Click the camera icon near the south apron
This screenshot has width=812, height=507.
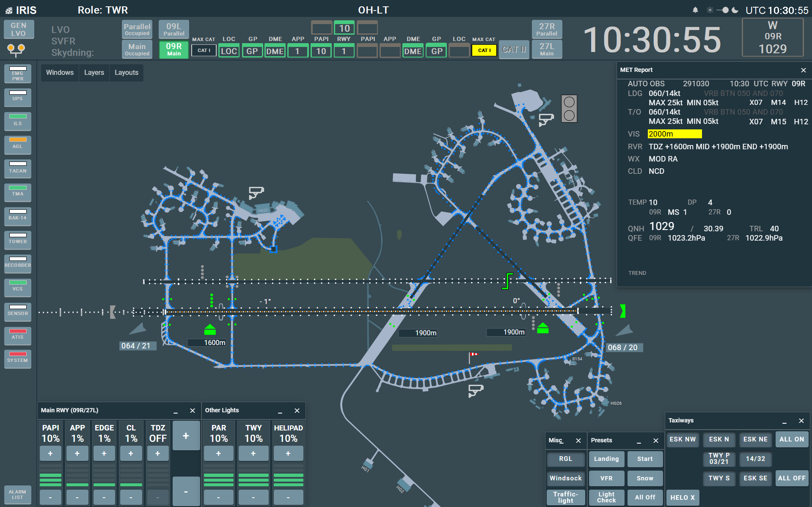click(x=476, y=390)
